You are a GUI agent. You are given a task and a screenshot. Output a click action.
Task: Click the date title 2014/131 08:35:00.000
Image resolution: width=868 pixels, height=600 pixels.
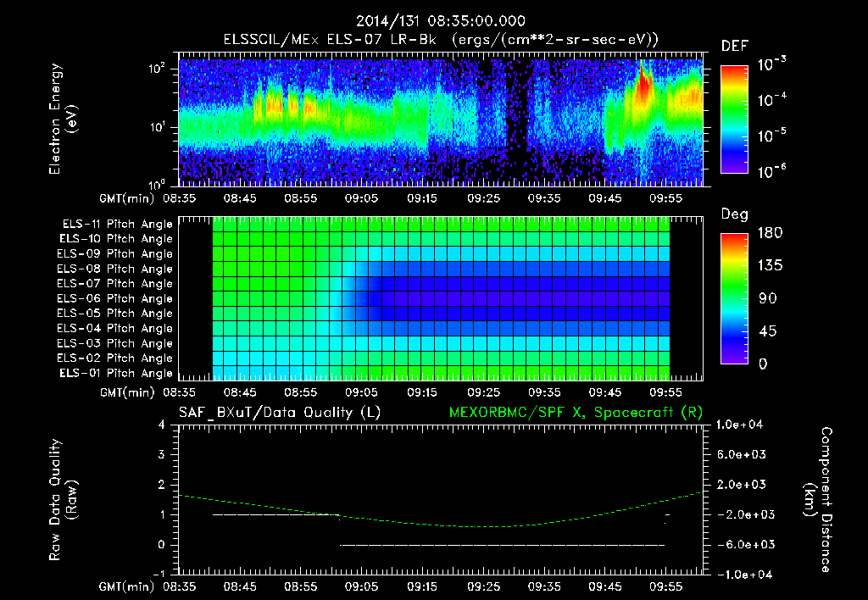440,21
